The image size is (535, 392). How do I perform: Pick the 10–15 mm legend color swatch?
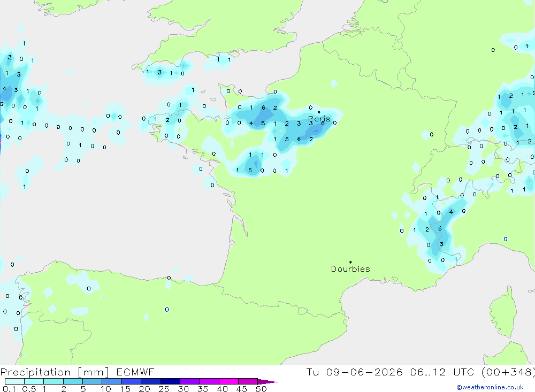[x=112, y=381]
